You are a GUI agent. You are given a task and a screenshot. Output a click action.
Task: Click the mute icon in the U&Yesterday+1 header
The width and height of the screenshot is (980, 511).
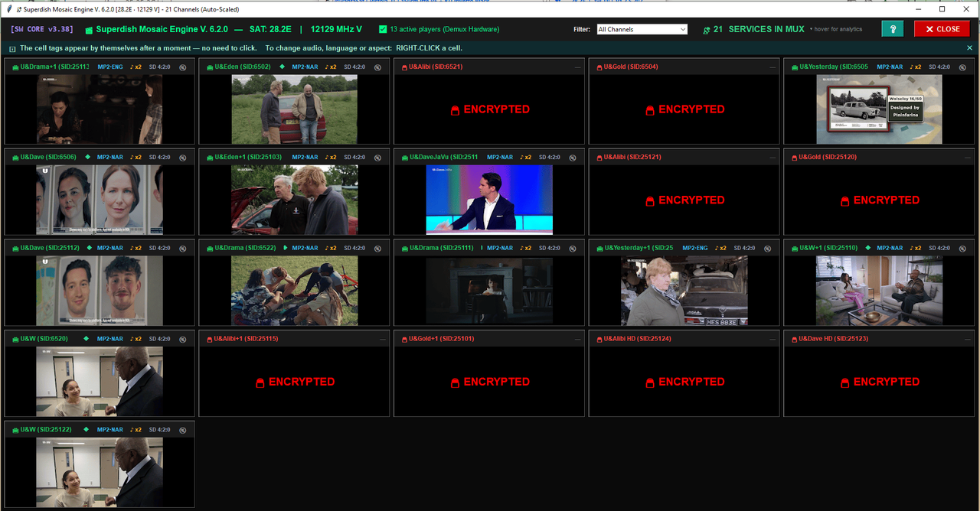click(x=767, y=249)
